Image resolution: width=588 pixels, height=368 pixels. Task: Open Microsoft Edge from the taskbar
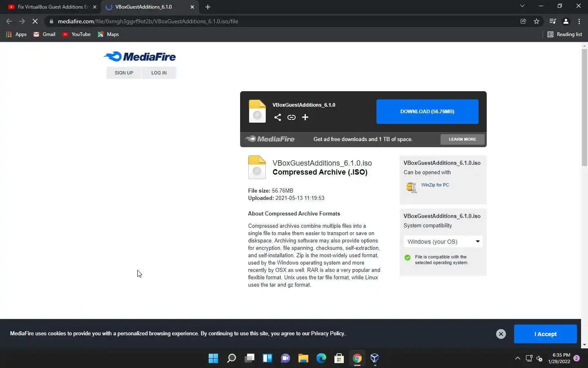321,359
